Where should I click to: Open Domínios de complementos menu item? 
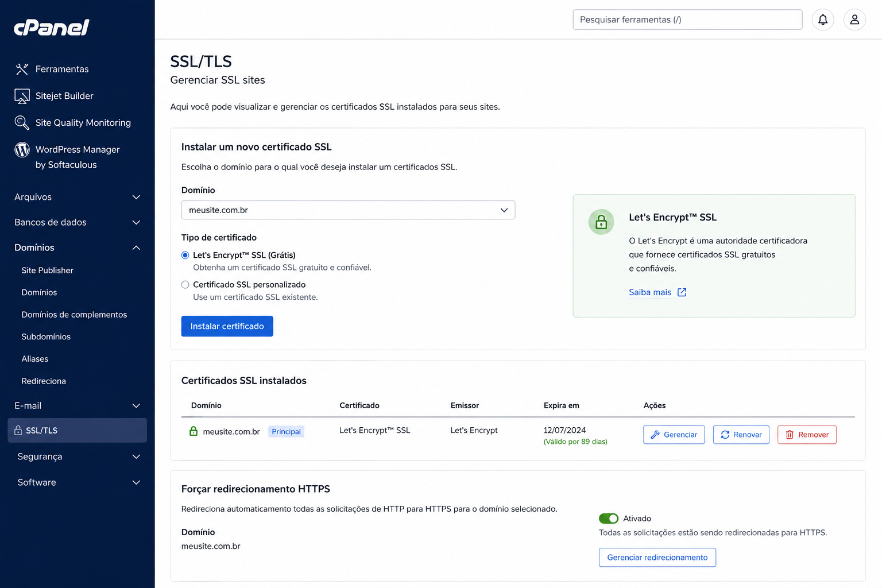coord(74,315)
